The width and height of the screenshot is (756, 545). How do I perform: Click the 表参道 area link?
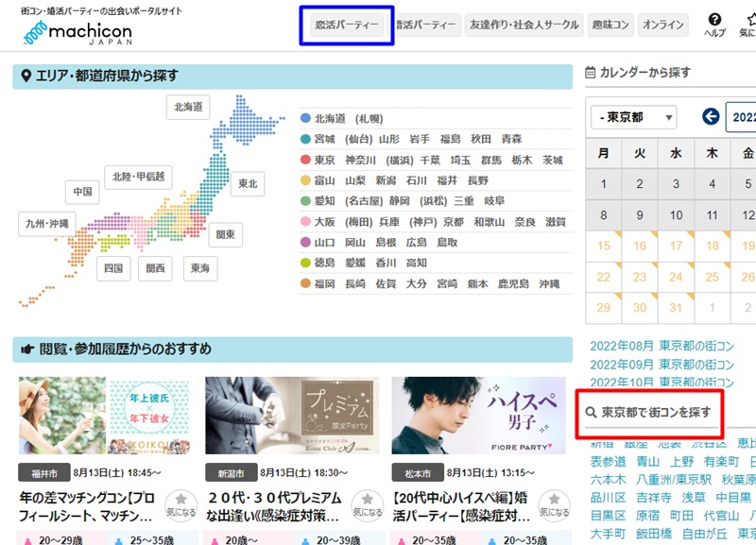coord(608,462)
